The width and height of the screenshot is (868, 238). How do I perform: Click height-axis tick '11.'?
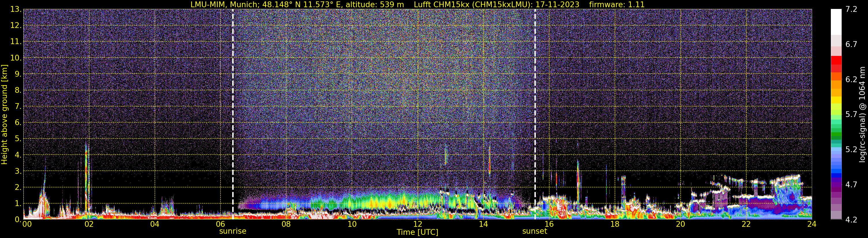coord(16,42)
